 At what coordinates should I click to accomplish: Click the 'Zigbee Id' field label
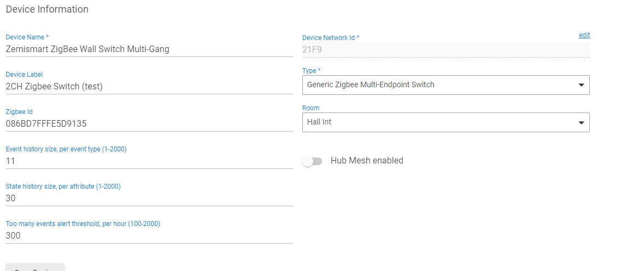point(19,112)
